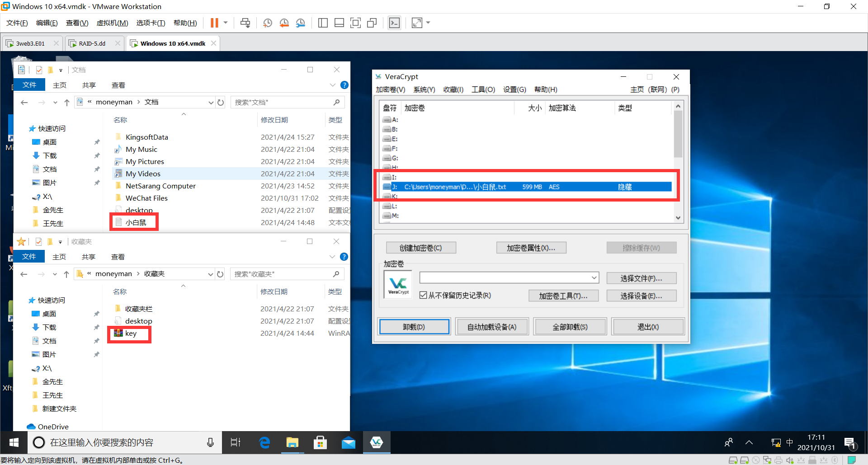The height and width of the screenshot is (465, 868).
Task: Open the 选项卡(T) menu in VMware
Action: (151, 23)
